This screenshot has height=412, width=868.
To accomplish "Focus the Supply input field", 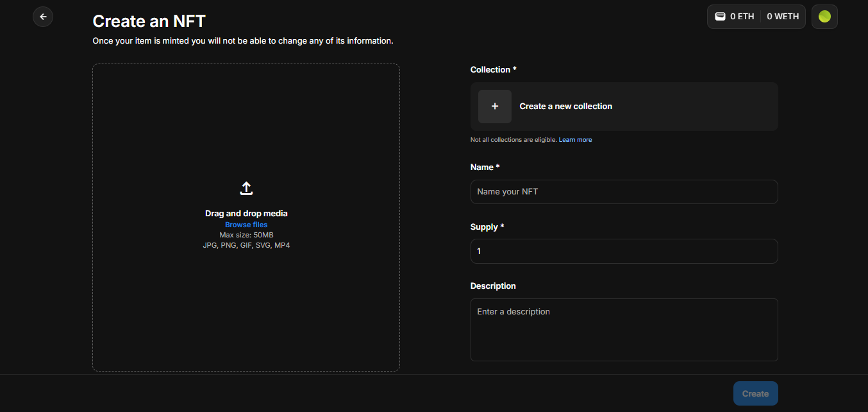I will 624,252.
